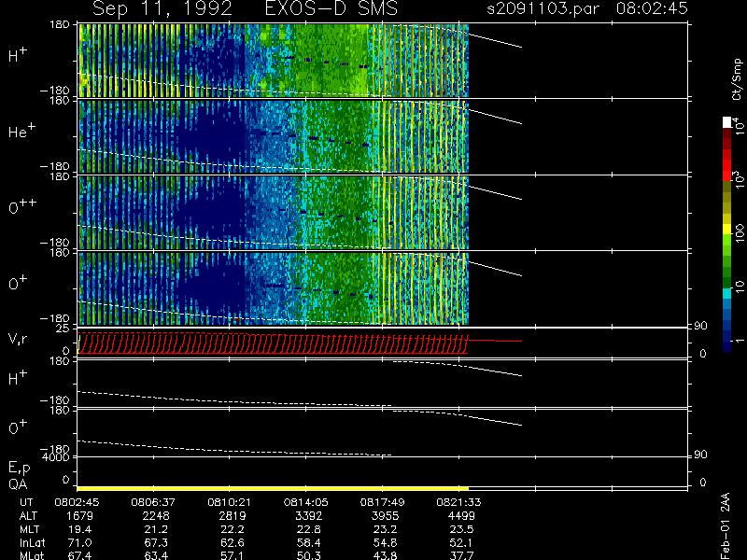Click the InLat value "67.3"
Viewport: 747px width, 560px height.
coord(156,542)
